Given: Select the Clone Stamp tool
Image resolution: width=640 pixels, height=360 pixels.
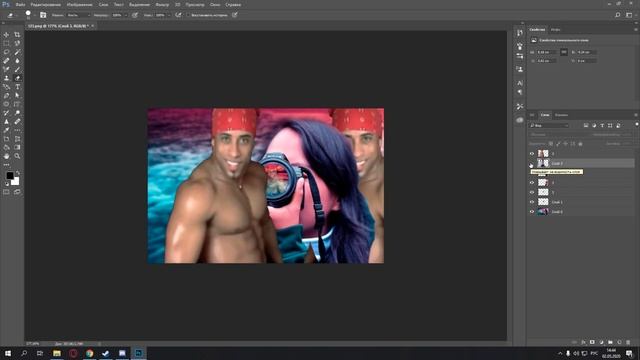Looking at the screenshot, I should [6, 78].
